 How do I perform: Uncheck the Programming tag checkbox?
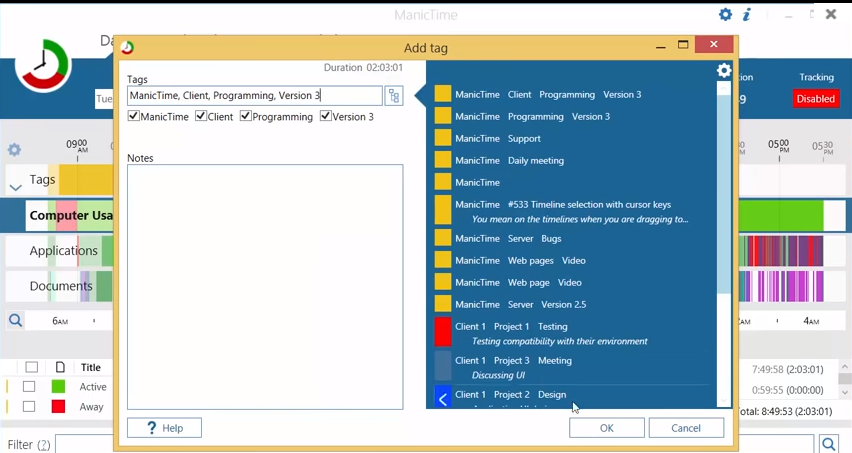[x=246, y=116]
